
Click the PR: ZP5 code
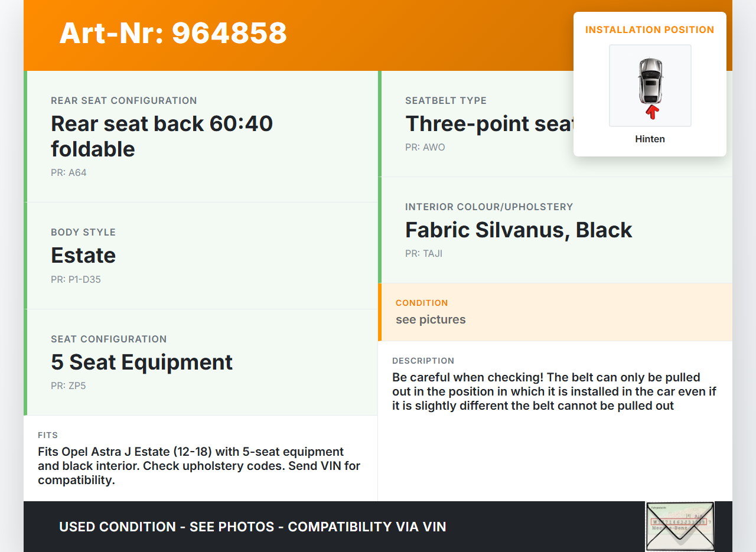pos(69,386)
